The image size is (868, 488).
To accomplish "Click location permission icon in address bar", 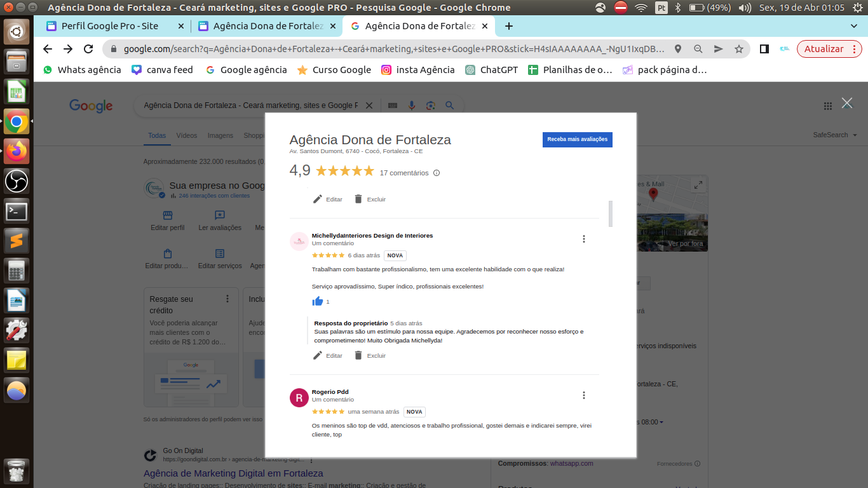I will (678, 49).
